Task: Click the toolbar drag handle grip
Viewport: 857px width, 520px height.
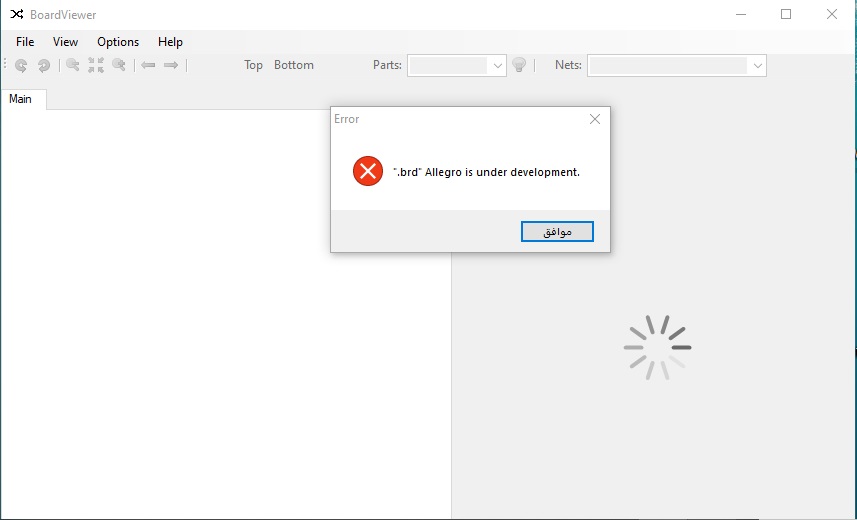Action: click(x=5, y=65)
